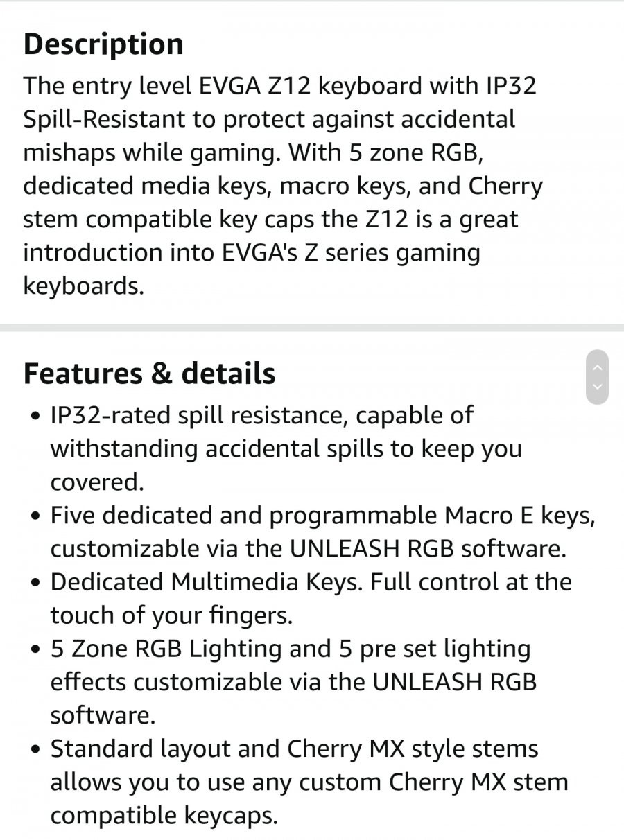Click the phrase 'touch of your fingers.'
Image resolution: width=624 pixels, height=840 pixels.
pos(171,615)
